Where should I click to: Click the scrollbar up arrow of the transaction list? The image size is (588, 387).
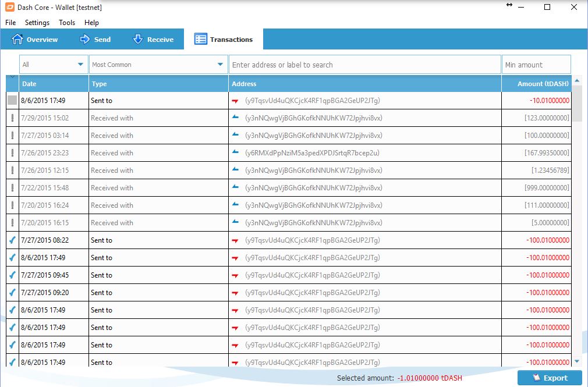click(577, 80)
